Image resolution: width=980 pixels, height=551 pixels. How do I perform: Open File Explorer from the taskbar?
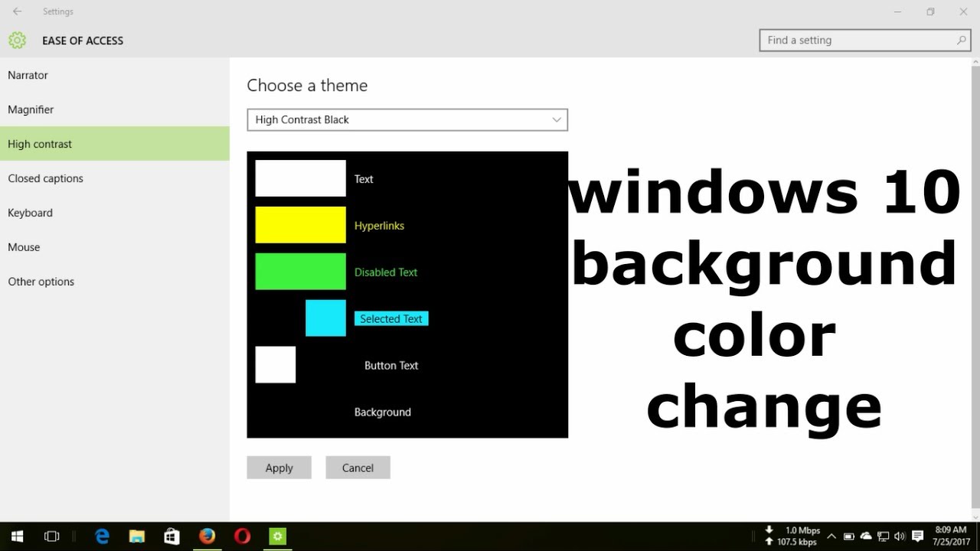click(137, 536)
